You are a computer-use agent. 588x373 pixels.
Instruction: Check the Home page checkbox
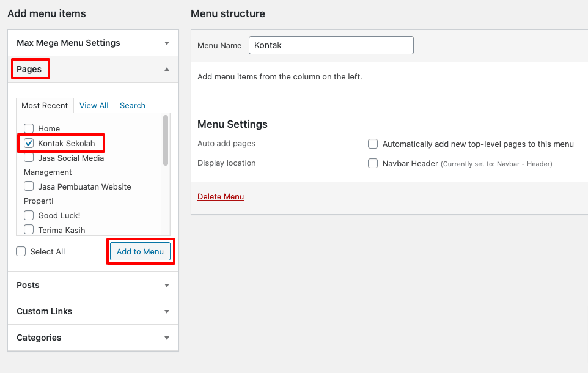29,128
